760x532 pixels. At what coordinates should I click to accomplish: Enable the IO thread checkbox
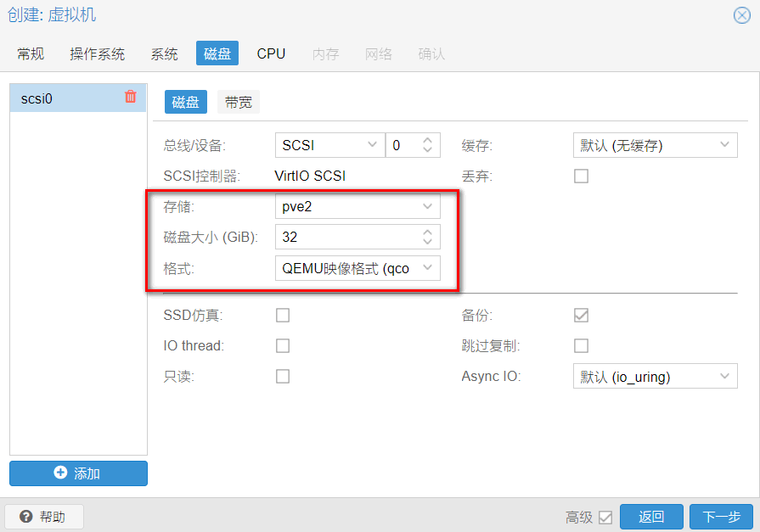pos(283,345)
